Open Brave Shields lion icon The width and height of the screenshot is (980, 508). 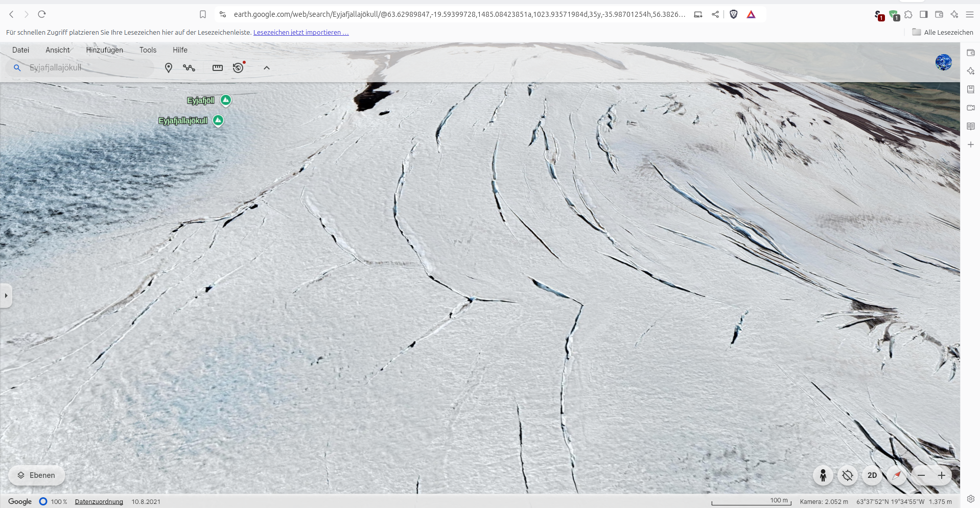(734, 14)
